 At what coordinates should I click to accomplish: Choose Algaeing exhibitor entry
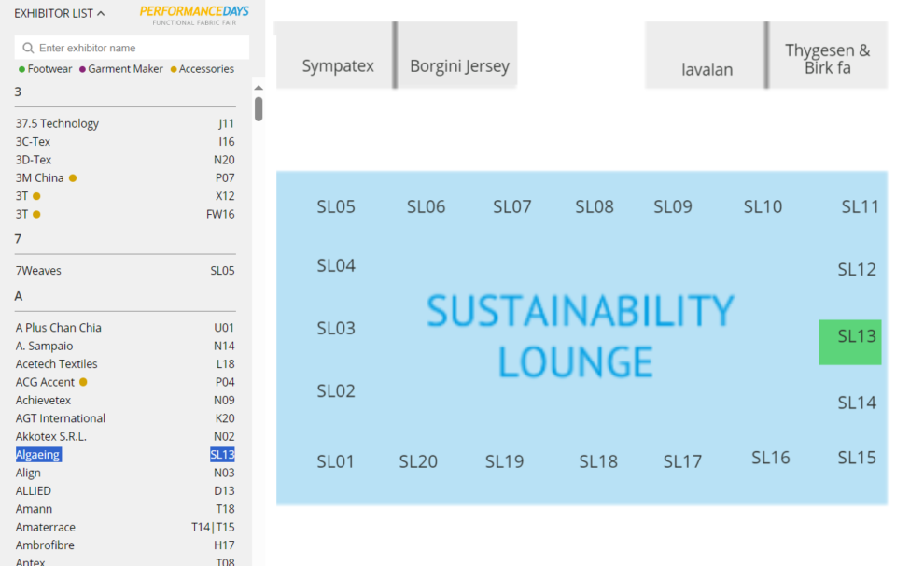(x=38, y=455)
